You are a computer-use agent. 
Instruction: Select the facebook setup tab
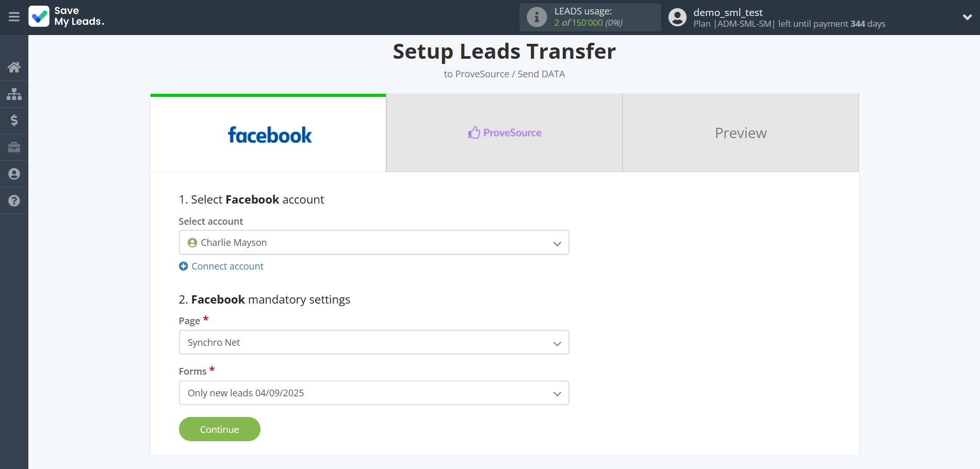[269, 134]
